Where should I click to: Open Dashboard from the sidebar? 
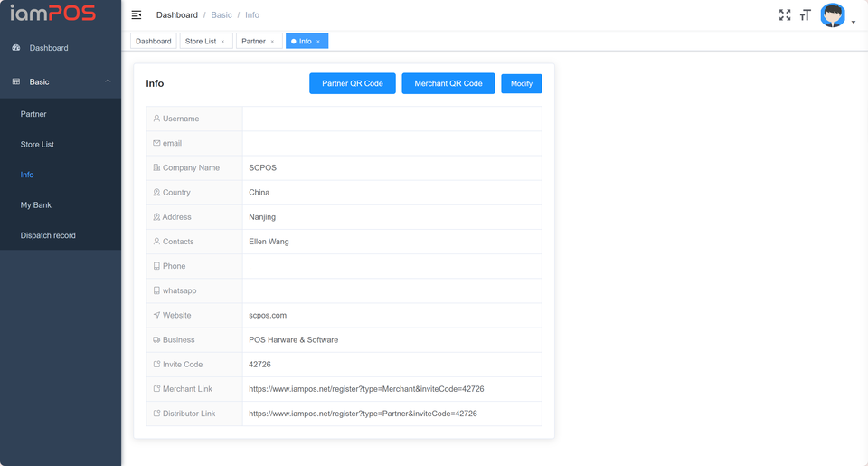point(49,48)
